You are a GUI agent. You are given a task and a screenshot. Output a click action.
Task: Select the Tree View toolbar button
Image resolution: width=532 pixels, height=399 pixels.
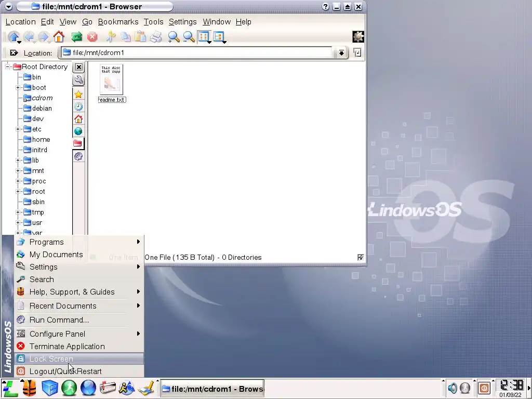click(219, 37)
